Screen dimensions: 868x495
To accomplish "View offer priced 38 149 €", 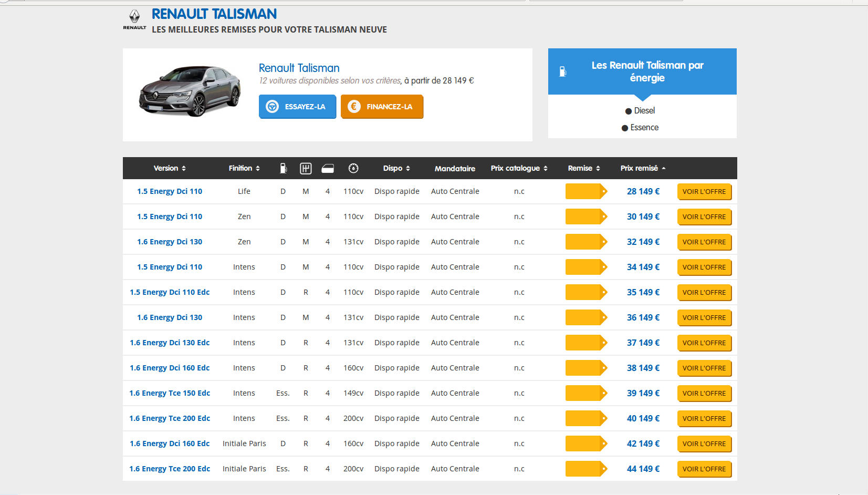I will click(704, 368).
